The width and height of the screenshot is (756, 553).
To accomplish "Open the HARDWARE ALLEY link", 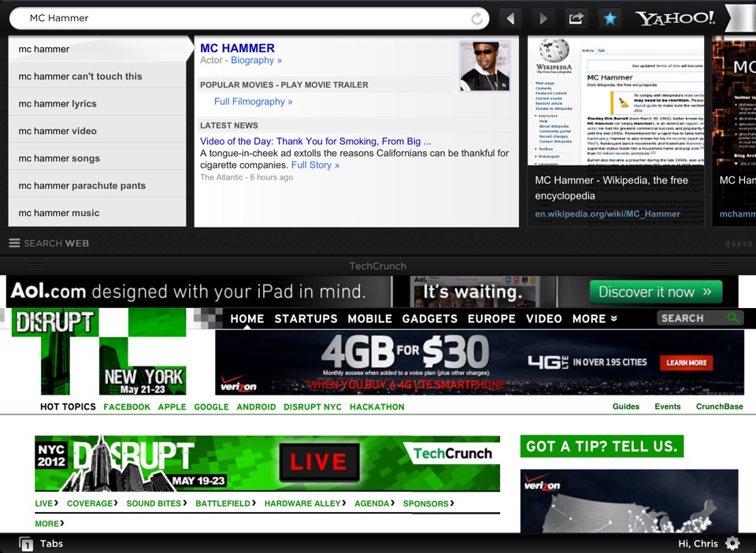I will pyautogui.click(x=305, y=503).
